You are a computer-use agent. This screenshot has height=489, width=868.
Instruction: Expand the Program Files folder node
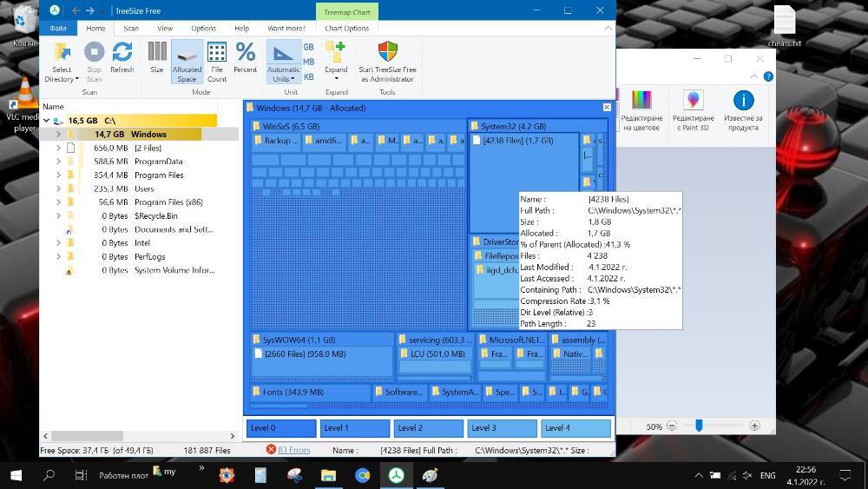click(58, 175)
